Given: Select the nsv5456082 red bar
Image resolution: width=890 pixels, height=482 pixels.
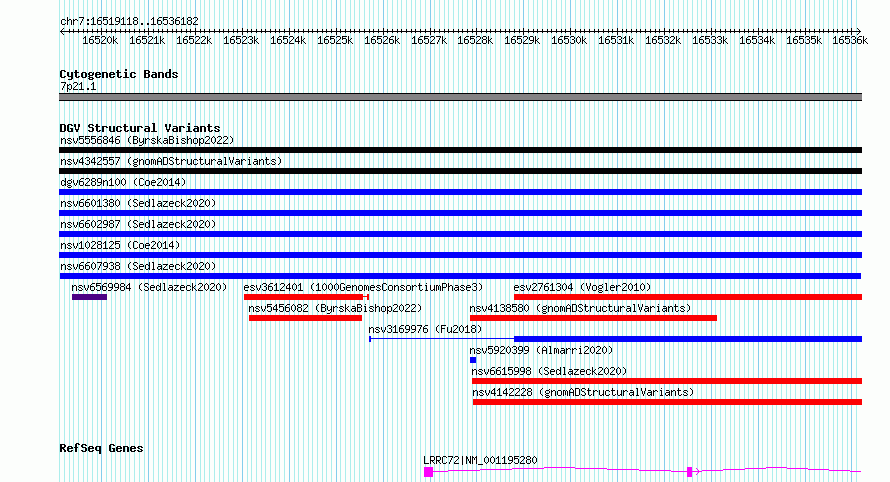Looking at the screenshot, I should 305,318.
